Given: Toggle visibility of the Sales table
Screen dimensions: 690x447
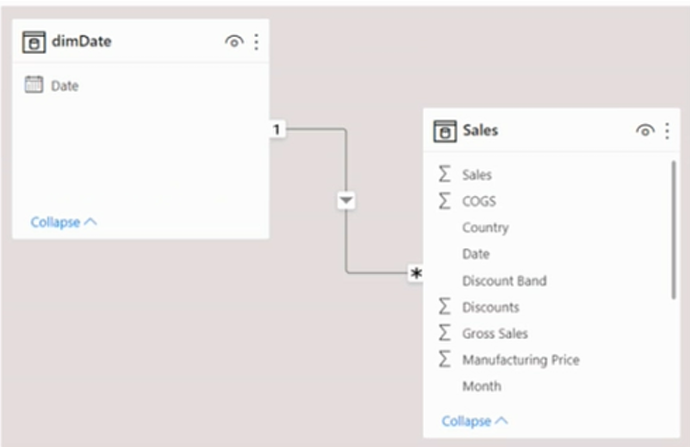Looking at the screenshot, I should (x=645, y=131).
